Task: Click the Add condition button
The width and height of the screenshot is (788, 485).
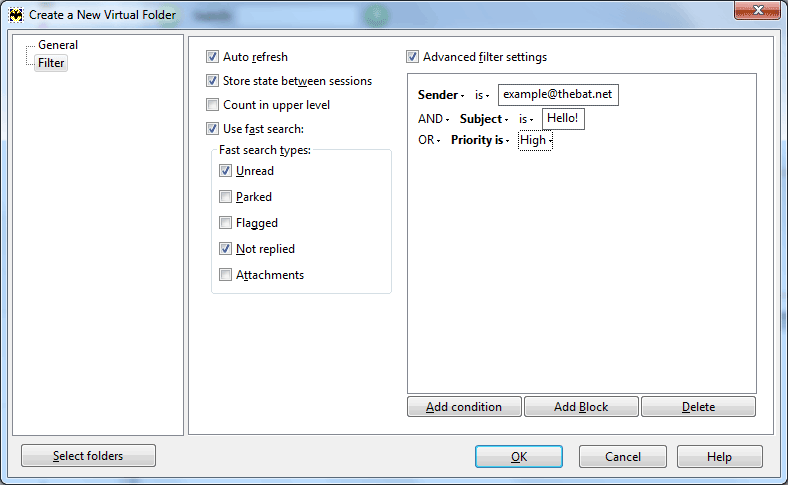Action: (x=464, y=407)
